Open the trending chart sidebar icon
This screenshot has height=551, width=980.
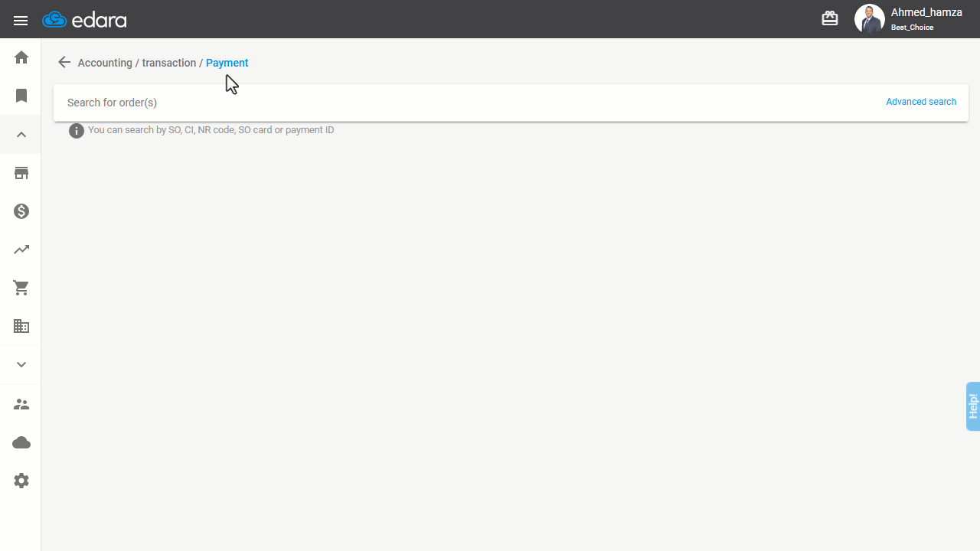tap(21, 249)
